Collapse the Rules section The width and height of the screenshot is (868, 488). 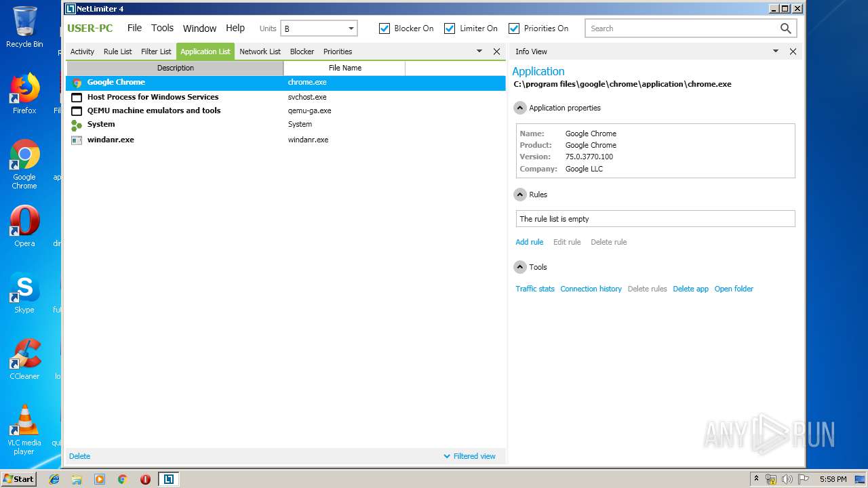pos(520,195)
